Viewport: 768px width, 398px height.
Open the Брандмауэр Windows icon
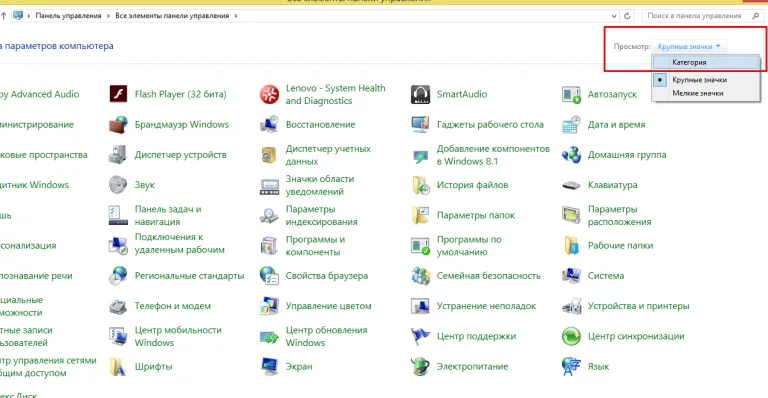point(118,124)
